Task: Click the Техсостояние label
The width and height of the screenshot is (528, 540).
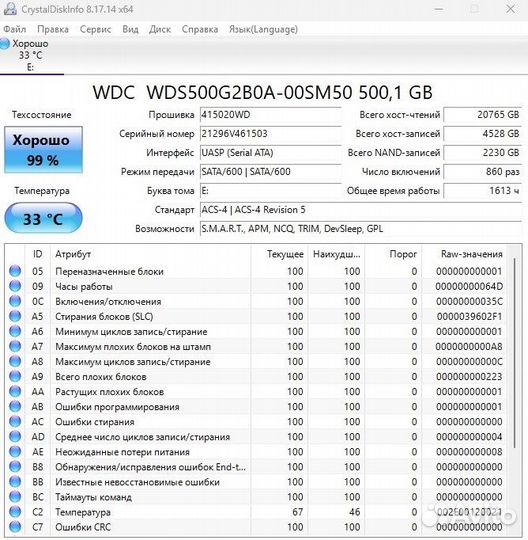Action: 42,114
